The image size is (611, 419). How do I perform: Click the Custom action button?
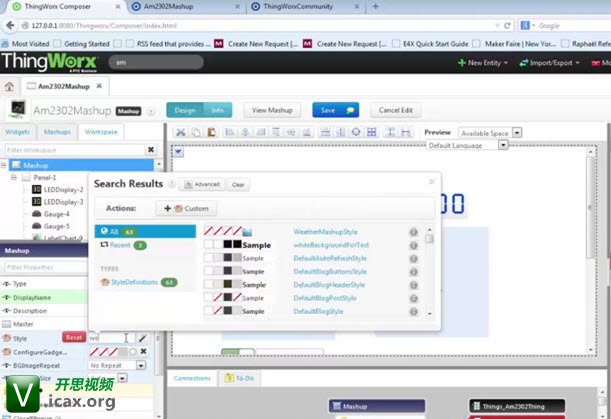187,209
